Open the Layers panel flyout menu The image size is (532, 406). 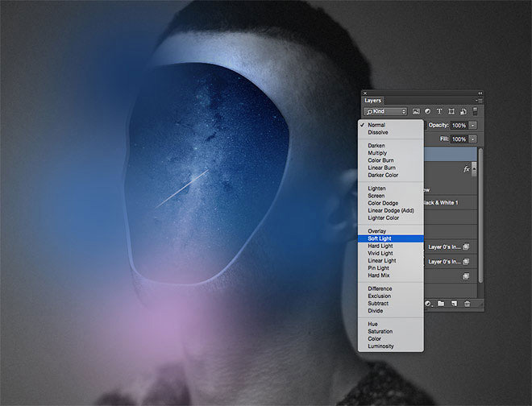(479, 101)
